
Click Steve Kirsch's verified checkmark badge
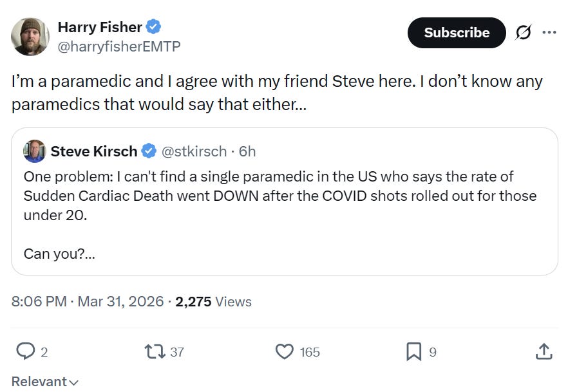tap(149, 151)
